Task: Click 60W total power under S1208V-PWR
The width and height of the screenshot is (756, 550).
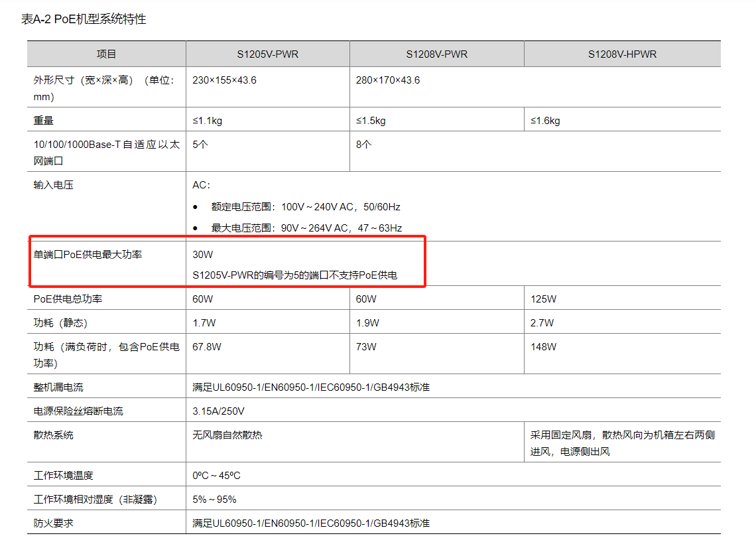Action: coord(366,299)
